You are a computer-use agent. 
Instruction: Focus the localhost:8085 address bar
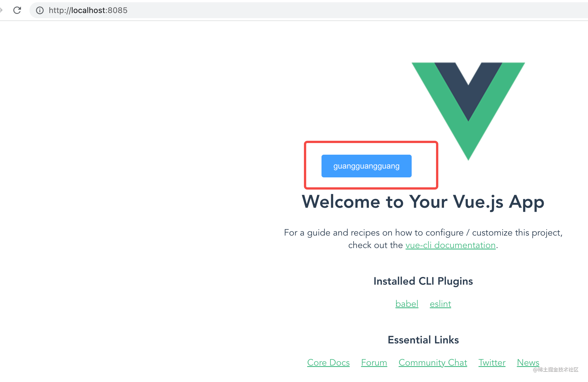(x=308, y=11)
